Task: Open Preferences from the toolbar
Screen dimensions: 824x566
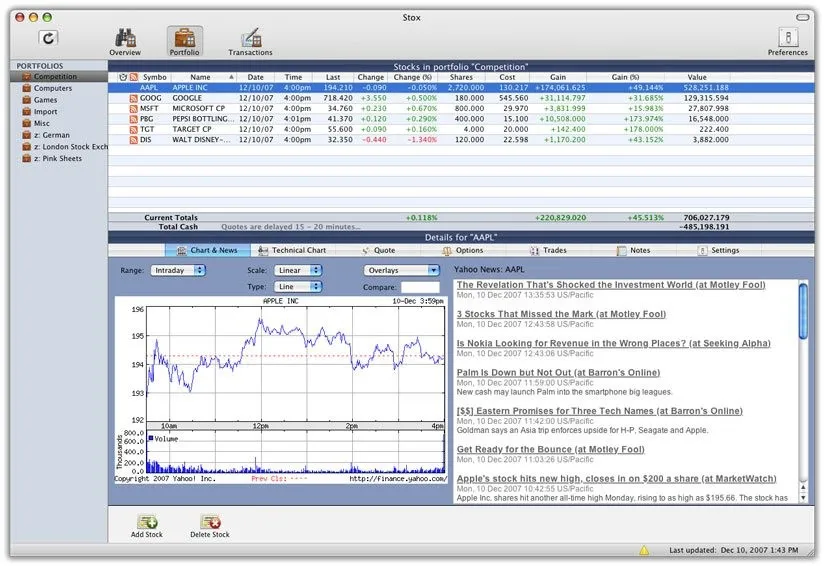Action: tap(787, 38)
